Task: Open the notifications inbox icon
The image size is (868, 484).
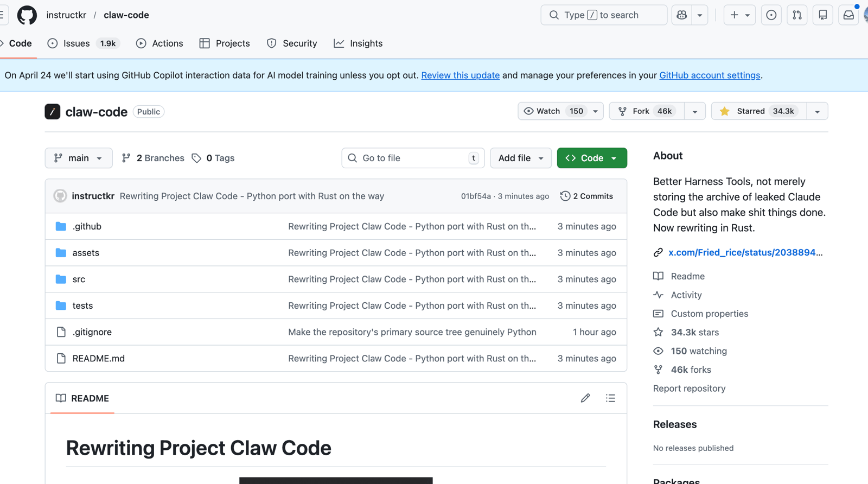Action: coord(848,15)
